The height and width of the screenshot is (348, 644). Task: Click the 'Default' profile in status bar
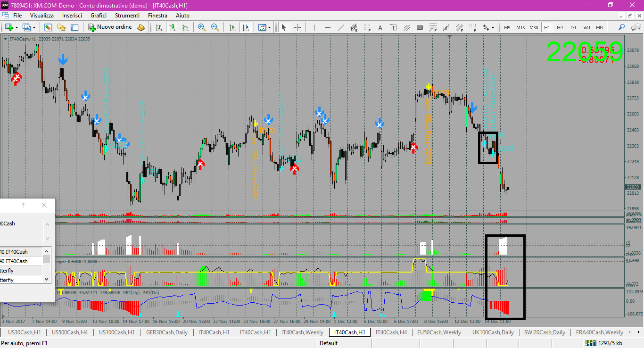329,343
